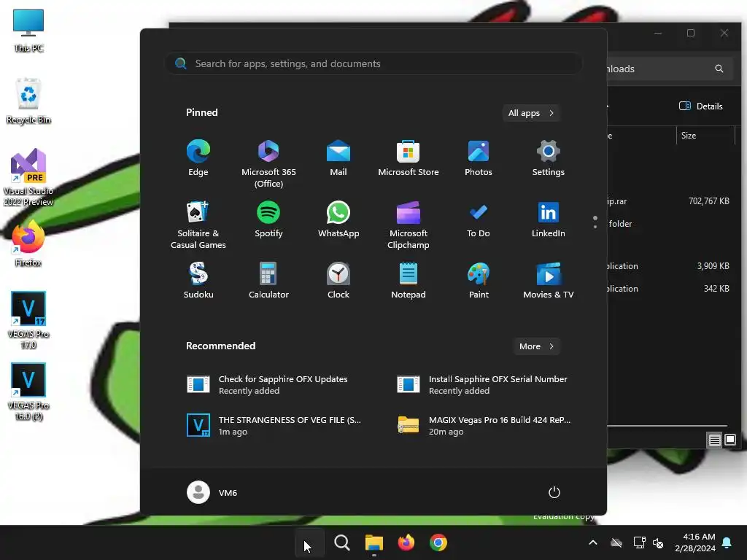Screen dimensions: 747x560
Task: Open File Explorer from taskbar
Action: (374, 542)
